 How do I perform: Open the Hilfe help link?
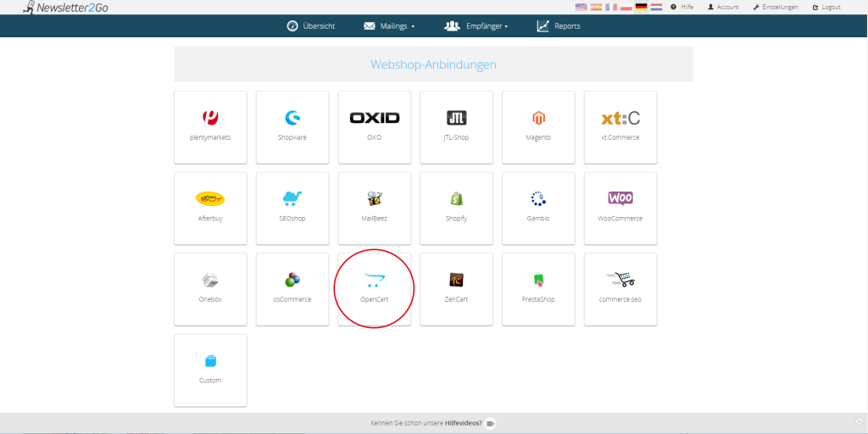[682, 7]
